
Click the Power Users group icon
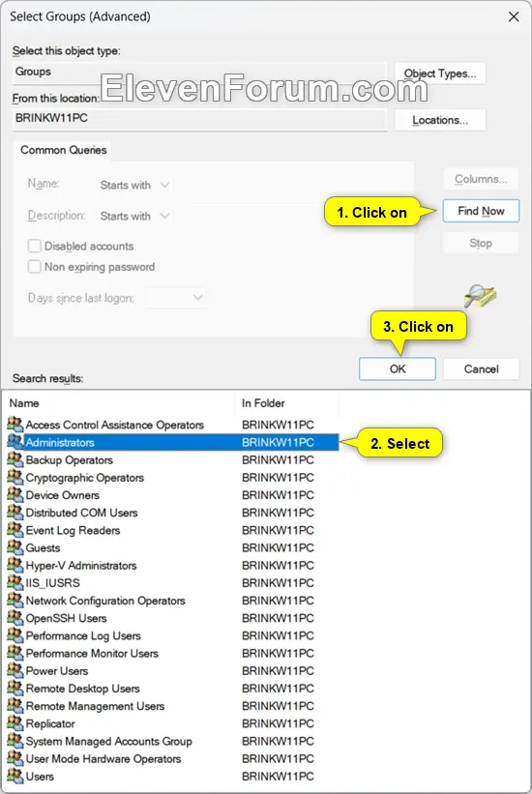tap(15, 670)
